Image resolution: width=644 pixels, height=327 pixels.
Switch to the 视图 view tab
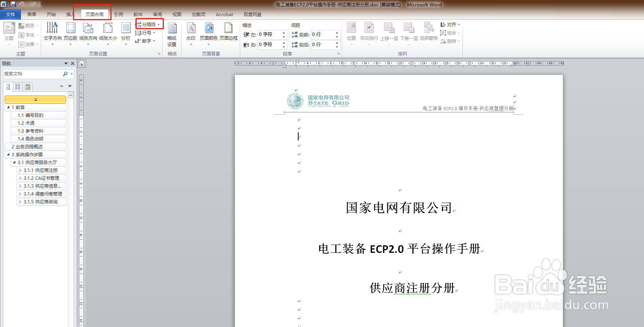point(177,14)
